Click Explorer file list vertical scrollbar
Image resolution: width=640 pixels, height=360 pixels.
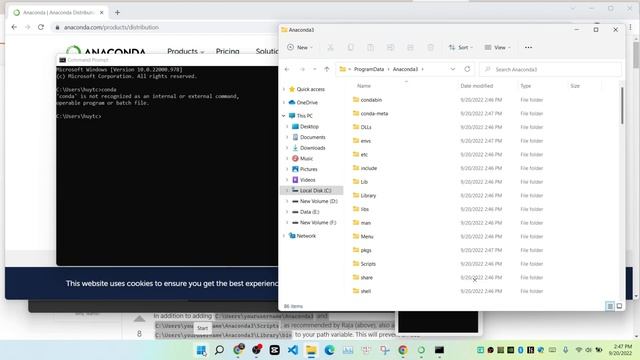(x=622, y=106)
